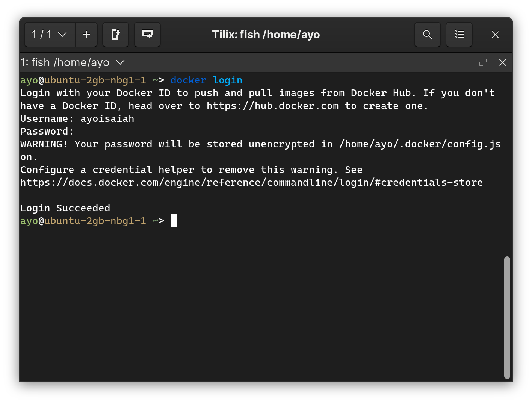Expand the 1/1 session switcher dropdown
532x403 pixels.
point(49,35)
